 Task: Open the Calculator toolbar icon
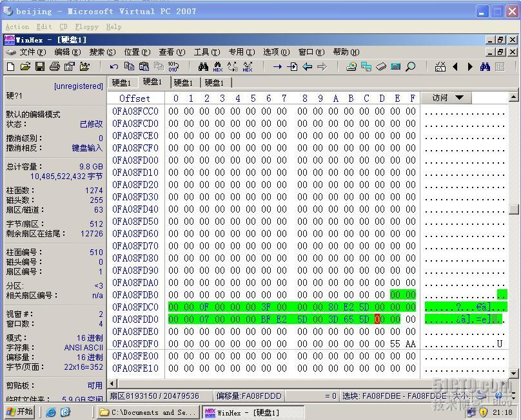396,67
